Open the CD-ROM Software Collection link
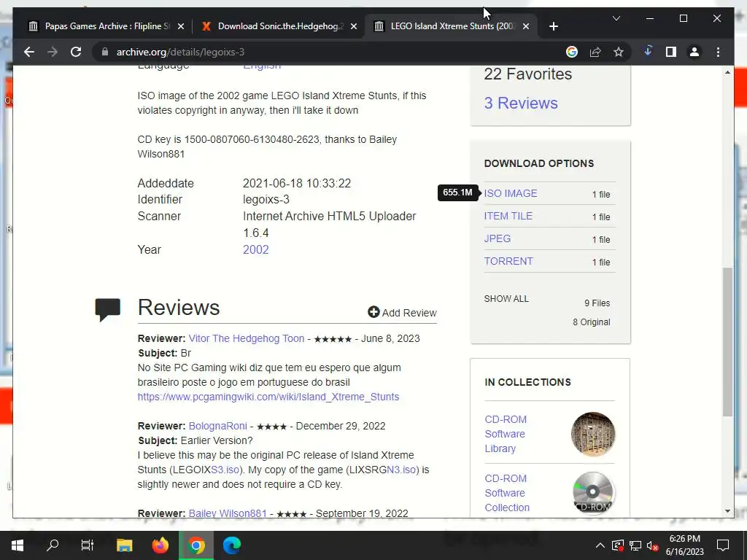The image size is (747, 560). click(x=507, y=493)
